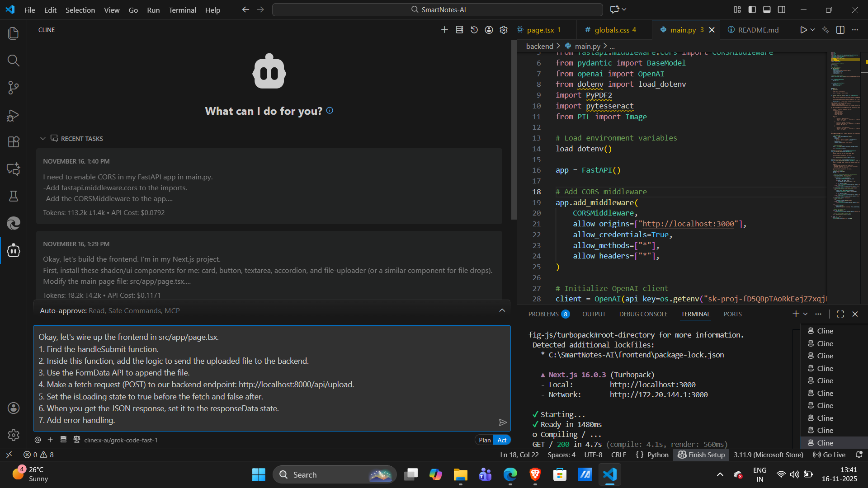
Task: Open the Source Control view
Action: tap(14, 88)
